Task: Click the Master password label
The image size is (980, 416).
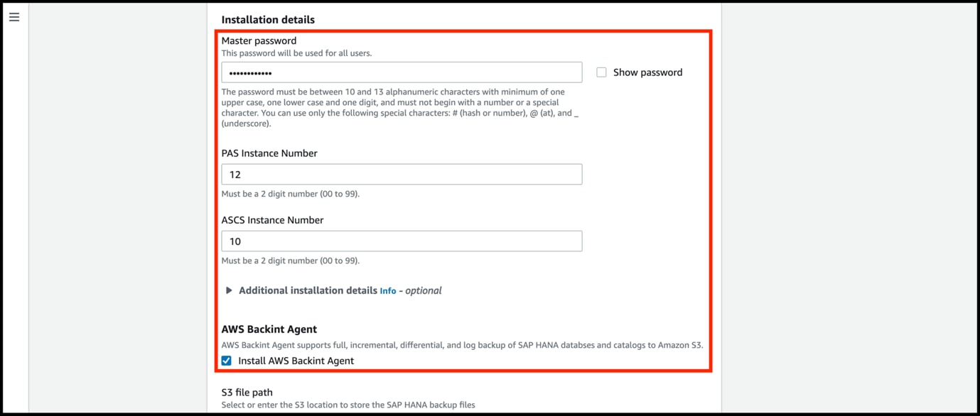Action: pyautogui.click(x=259, y=40)
